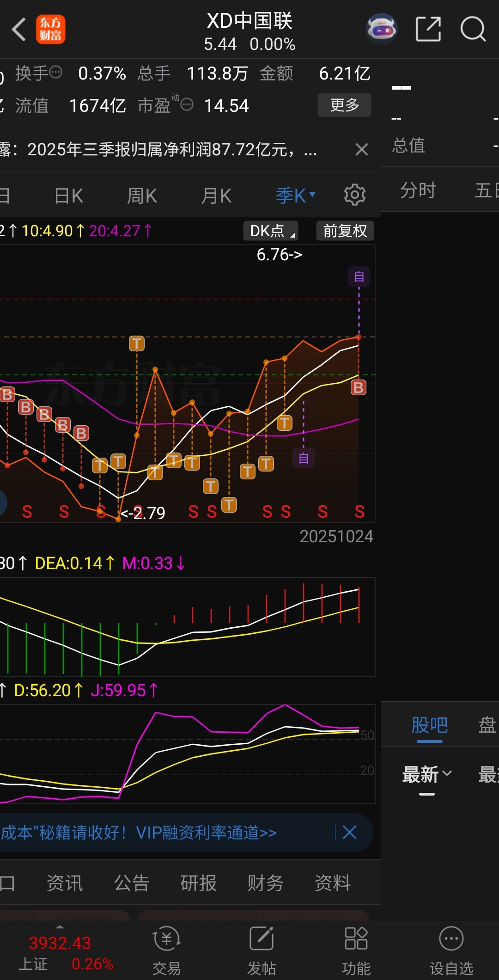Open the VIP融资利率通道>> link
499x980 pixels.
pos(207,833)
